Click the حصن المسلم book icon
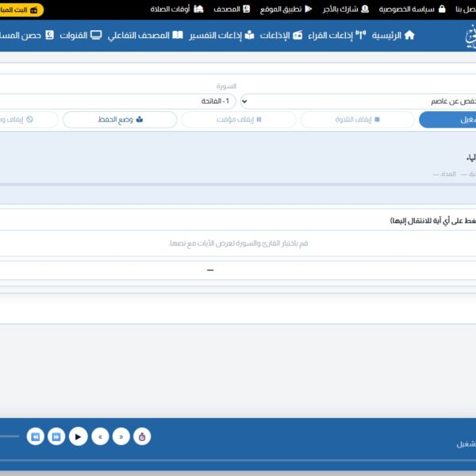Image resolution: width=476 pixels, height=476 pixels. coord(49,35)
